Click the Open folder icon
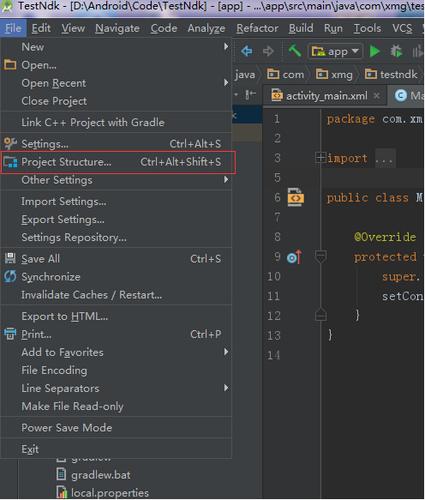425x500 pixels. [x=10, y=64]
